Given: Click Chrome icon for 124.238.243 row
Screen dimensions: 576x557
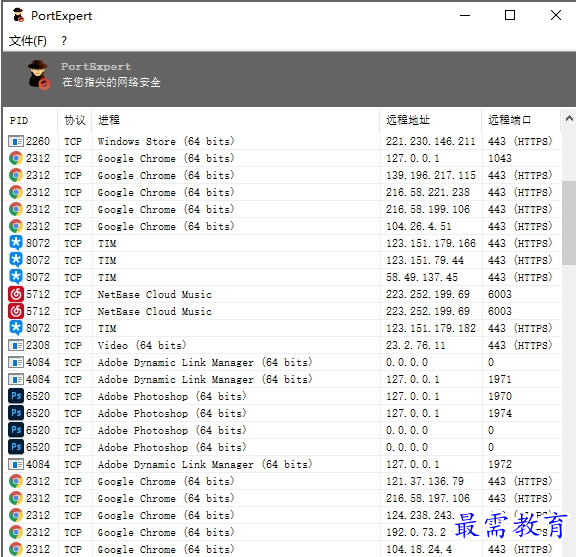Looking at the screenshot, I should tap(15, 515).
